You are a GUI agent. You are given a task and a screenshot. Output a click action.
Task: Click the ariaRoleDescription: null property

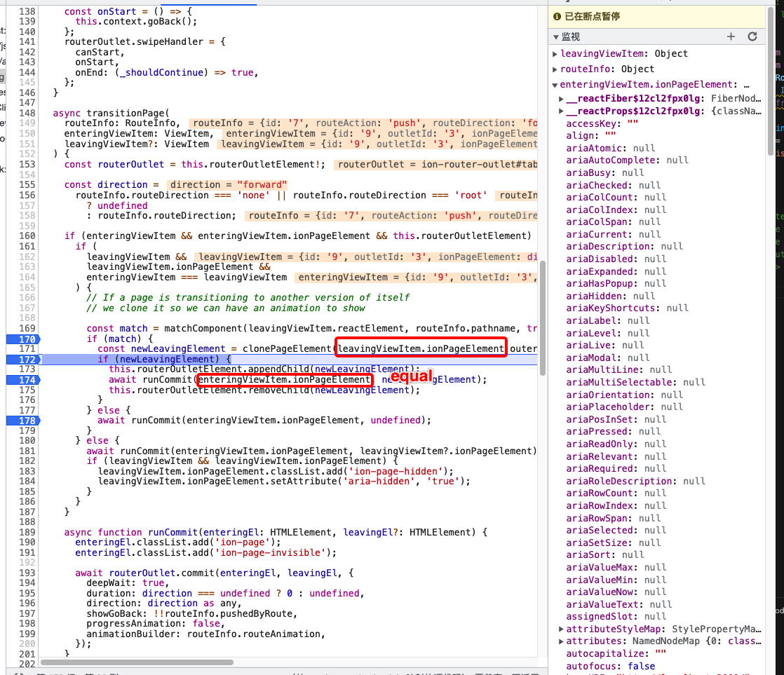point(635,481)
